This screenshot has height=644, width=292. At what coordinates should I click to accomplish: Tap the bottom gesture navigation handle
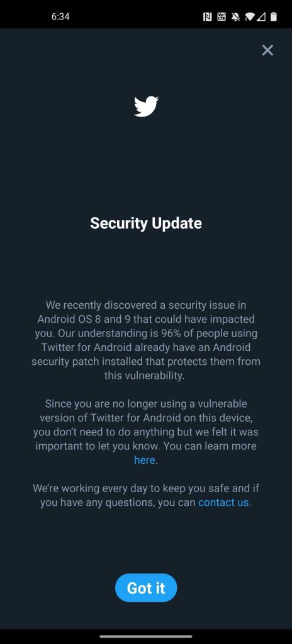coord(146,636)
